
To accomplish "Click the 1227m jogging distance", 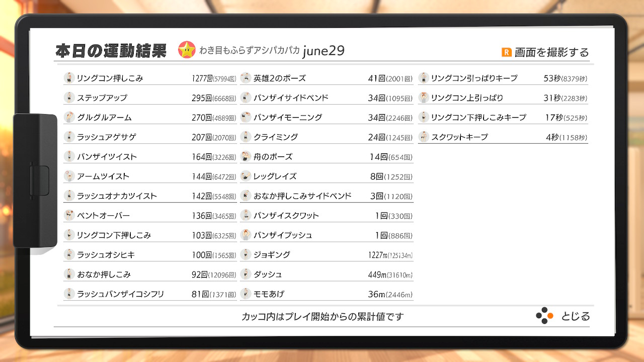I will (377, 255).
